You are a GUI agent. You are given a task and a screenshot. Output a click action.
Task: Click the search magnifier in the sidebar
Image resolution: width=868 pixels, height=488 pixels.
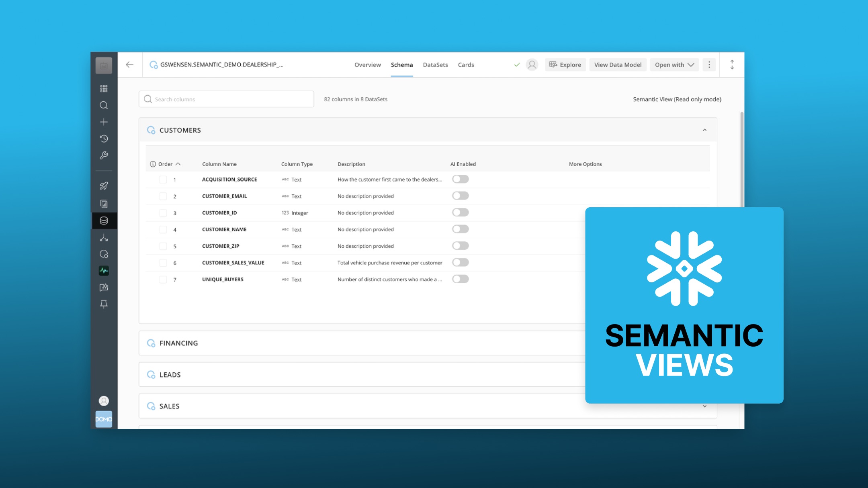pyautogui.click(x=104, y=105)
